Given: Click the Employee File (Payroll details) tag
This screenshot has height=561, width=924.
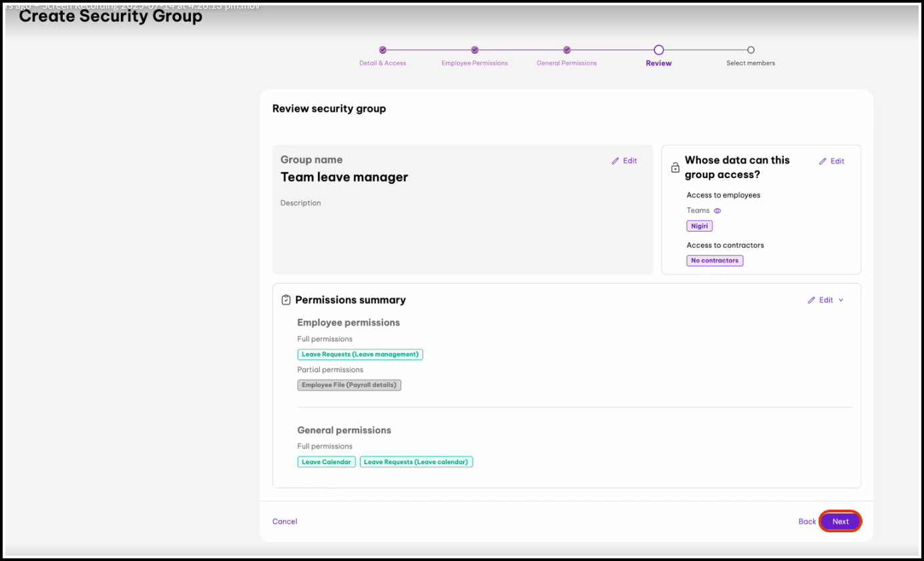Looking at the screenshot, I should click(x=349, y=385).
